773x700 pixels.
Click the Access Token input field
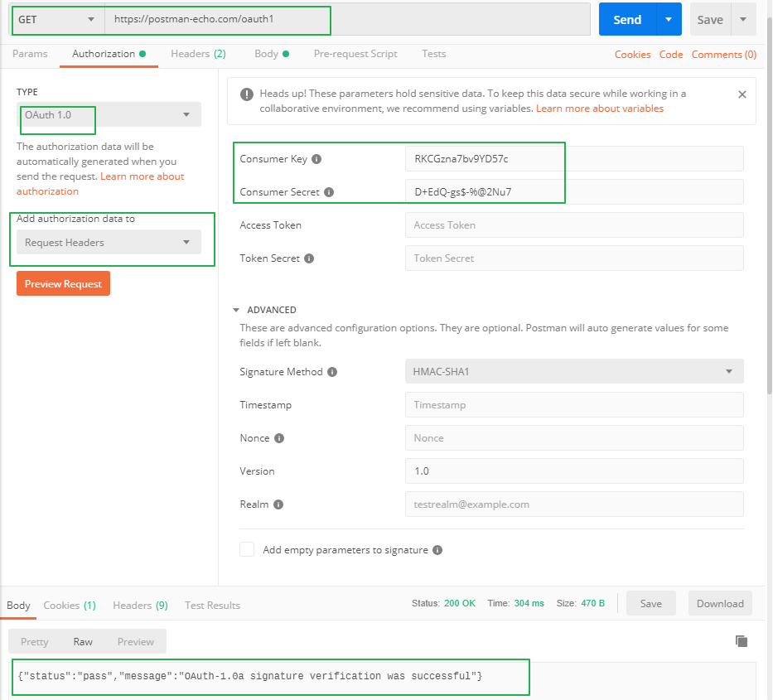[x=573, y=225]
